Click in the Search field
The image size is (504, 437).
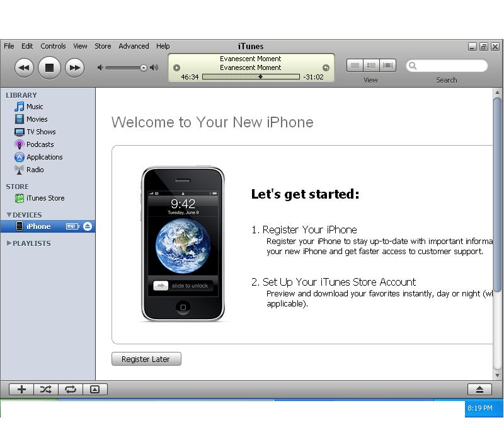pyautogui.click(x=452, y=66)
